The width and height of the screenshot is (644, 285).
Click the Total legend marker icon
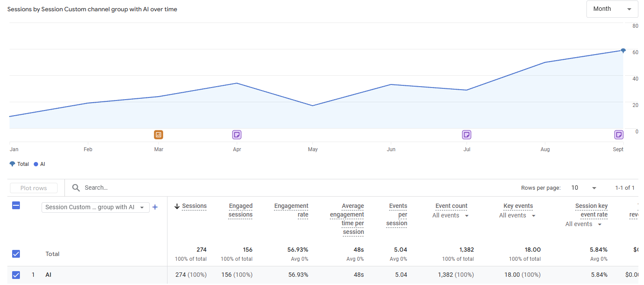(x=12, y=164)
